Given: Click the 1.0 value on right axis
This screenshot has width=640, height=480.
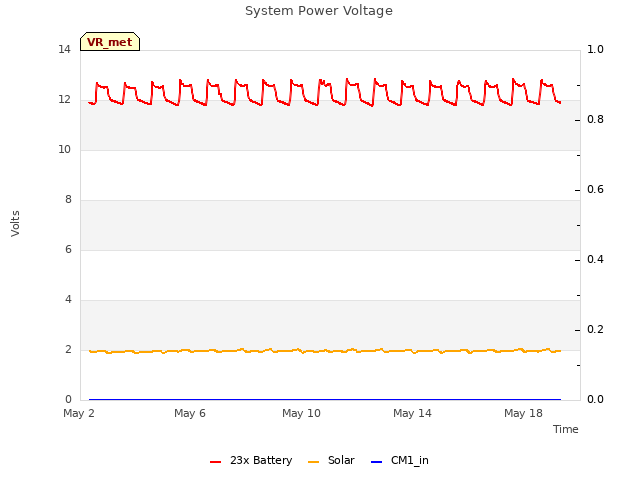Looking at the screenshot, I should point(595,49).
